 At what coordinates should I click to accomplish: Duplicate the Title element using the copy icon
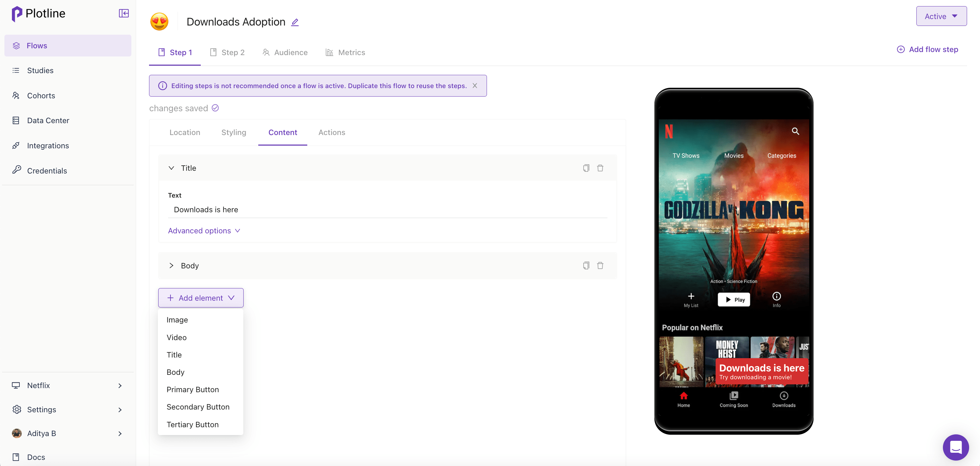coord(586,168)
